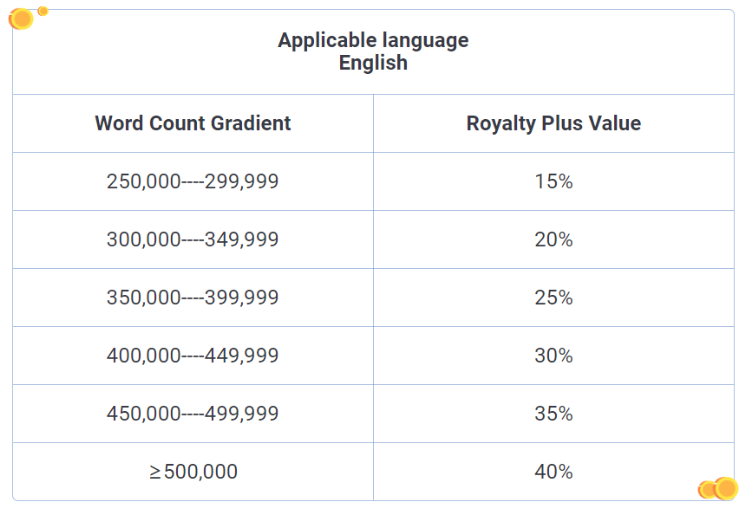This screenshot has width=742, height=508.
Task: Click the 250,000----299,999 word count cell
Action: click(x=193, y=182)
